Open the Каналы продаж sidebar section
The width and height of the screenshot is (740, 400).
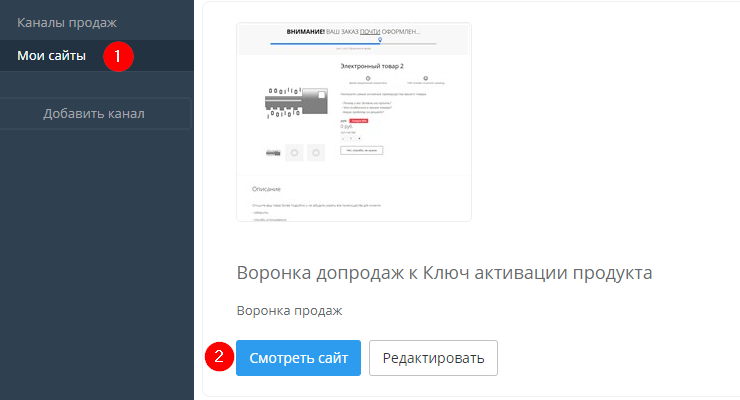[x=67, y=22]
